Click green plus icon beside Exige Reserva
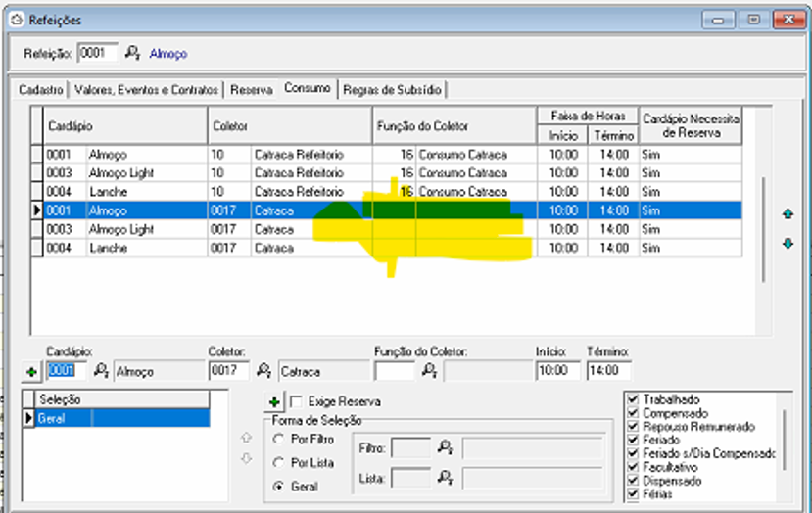The height and width of the screenshot is (513, 812). [274, 401]
